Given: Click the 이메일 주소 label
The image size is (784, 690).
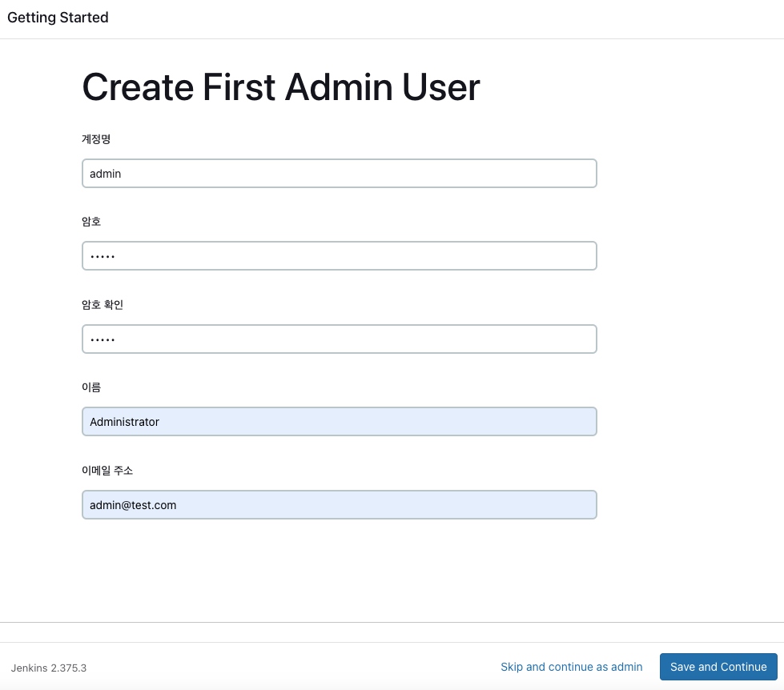Looking at the screenshot, I should pyautogui.click(x=107, y=470).
